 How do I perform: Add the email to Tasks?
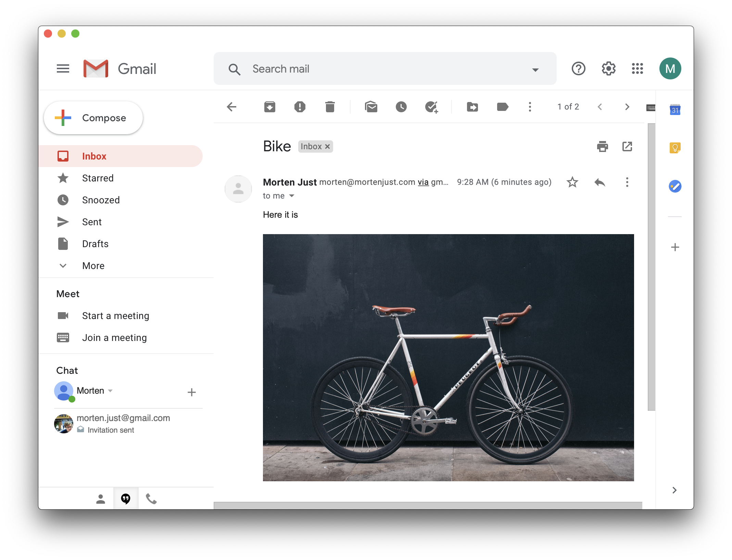[x=431, y=107]
